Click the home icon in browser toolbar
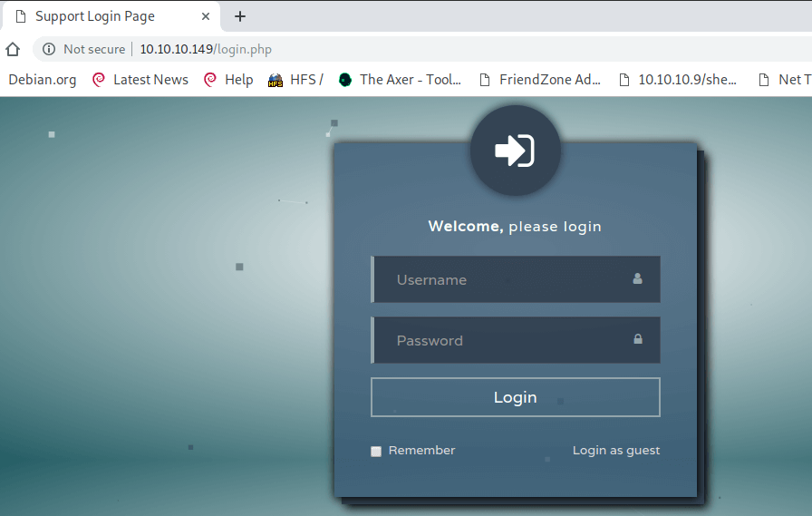Image resolution: width=812 pixels, height=516 pixels. click(x=13, y=49)
